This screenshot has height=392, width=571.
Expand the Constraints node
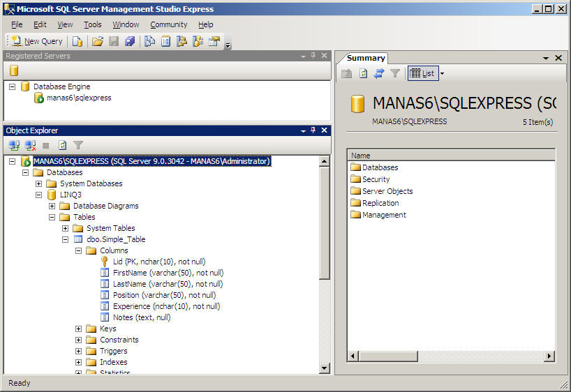coord(78,340)
